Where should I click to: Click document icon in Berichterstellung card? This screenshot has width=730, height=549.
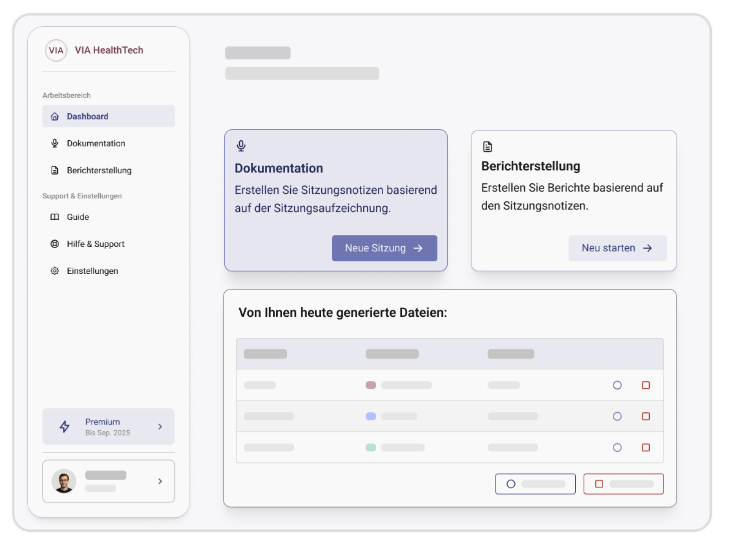click(x=487, y=147)
